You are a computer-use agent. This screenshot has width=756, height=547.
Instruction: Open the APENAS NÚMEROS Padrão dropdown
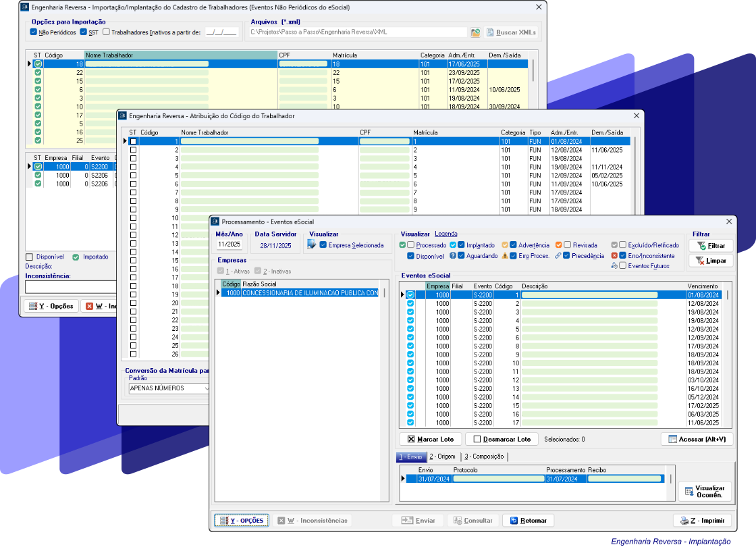(x=207, y=388)
